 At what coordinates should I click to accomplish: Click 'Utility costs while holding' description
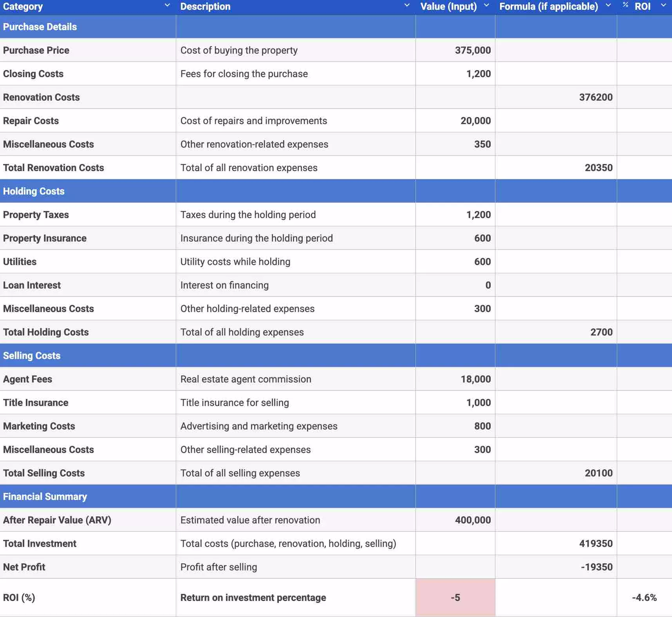(235, 262)
